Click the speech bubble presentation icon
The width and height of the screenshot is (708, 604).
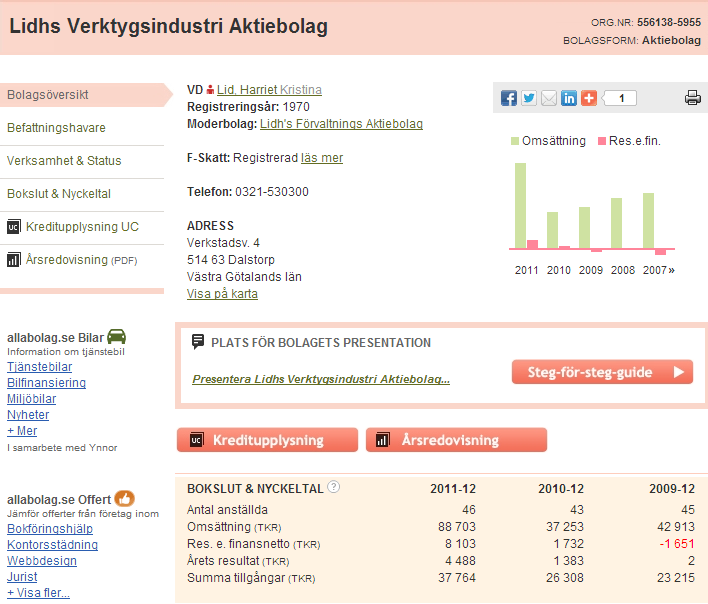(198, 342)
